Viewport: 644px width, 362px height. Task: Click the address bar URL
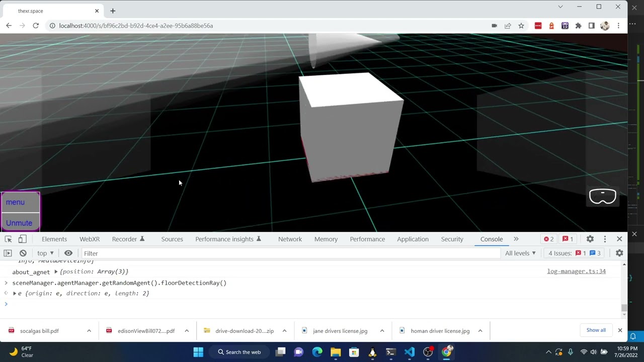(136, 26)
